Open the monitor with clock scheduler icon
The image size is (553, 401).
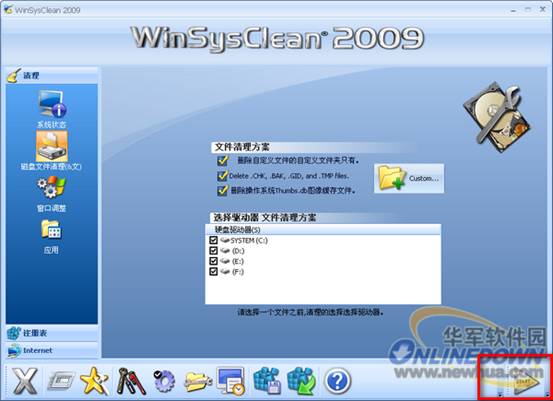coord(231,381)
